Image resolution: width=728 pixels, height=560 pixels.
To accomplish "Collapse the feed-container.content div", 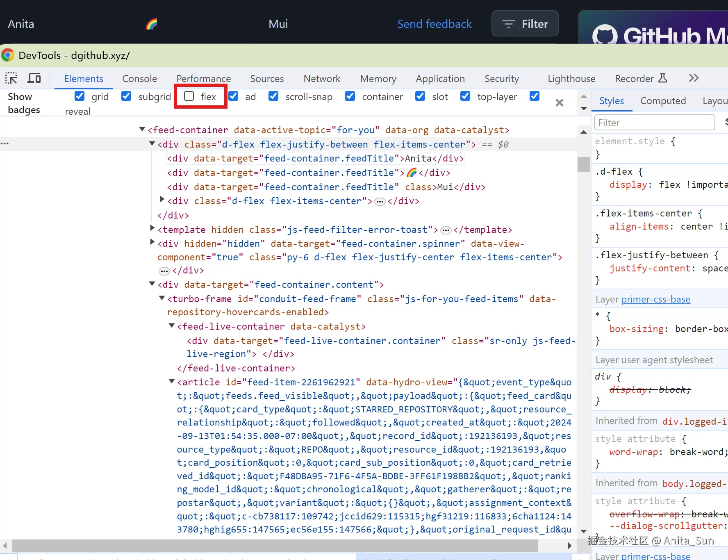I will coord(152,284).
